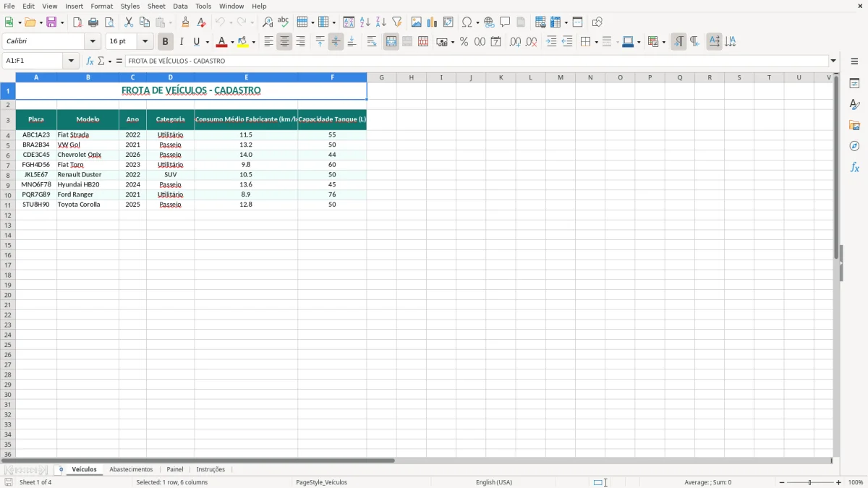Click the Cut scissors icon
Screen dimensions: 868x488
(129, 22)
